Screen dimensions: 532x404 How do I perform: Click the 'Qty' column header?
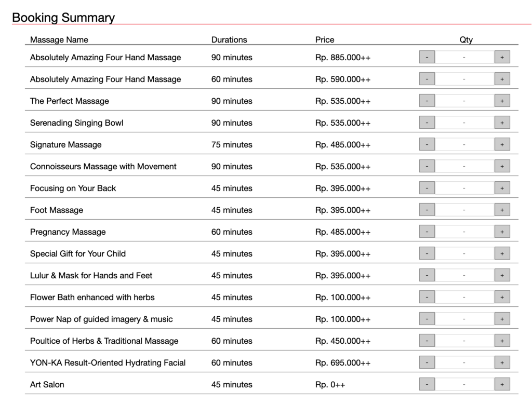466,39
